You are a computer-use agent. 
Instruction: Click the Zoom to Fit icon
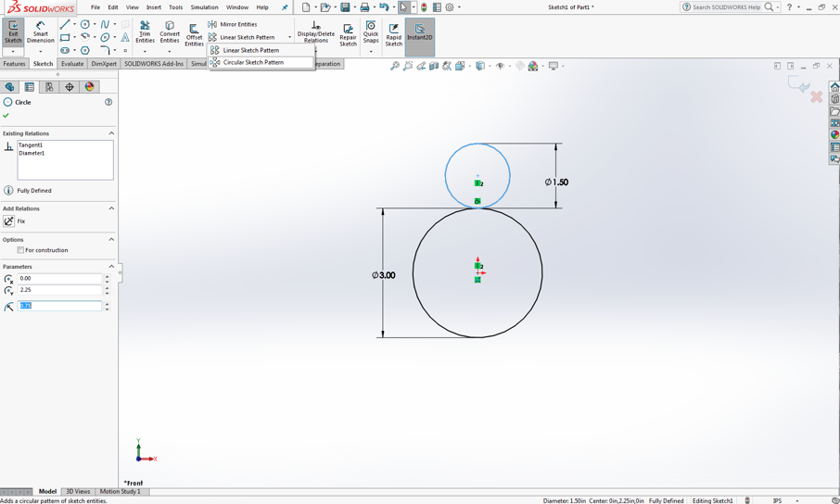point(395,66)
